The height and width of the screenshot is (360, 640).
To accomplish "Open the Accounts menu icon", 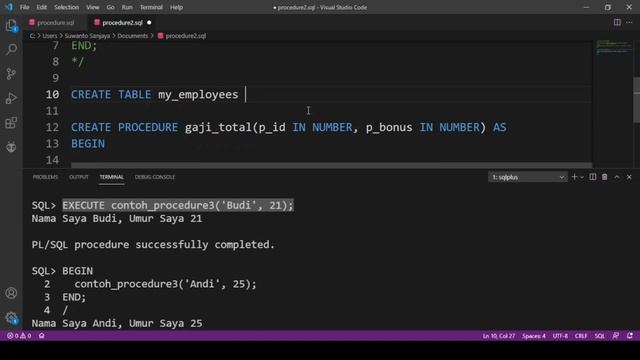I will point(11,293).
